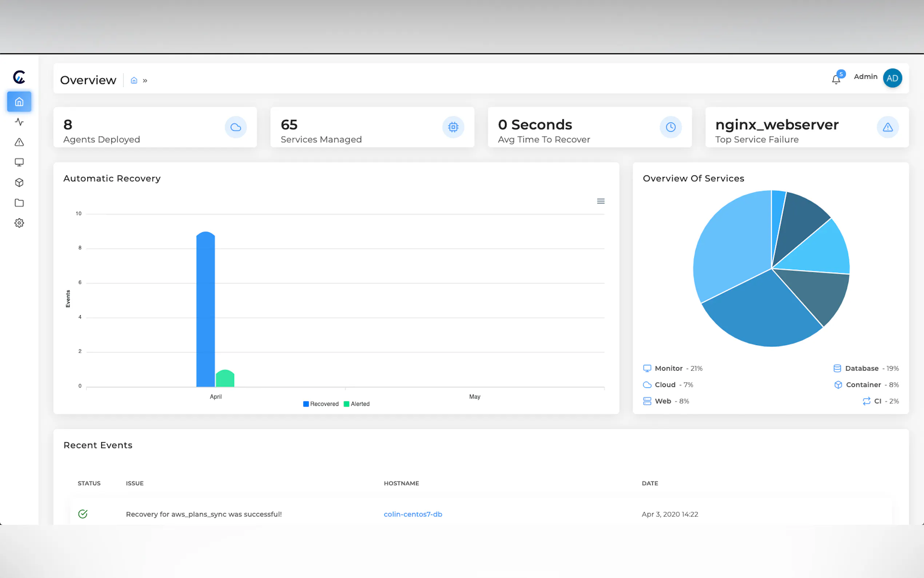Screen dimensions: 924x578
Task: Open the activity pulse sidebar icon
Action: (x=19, y=122)
